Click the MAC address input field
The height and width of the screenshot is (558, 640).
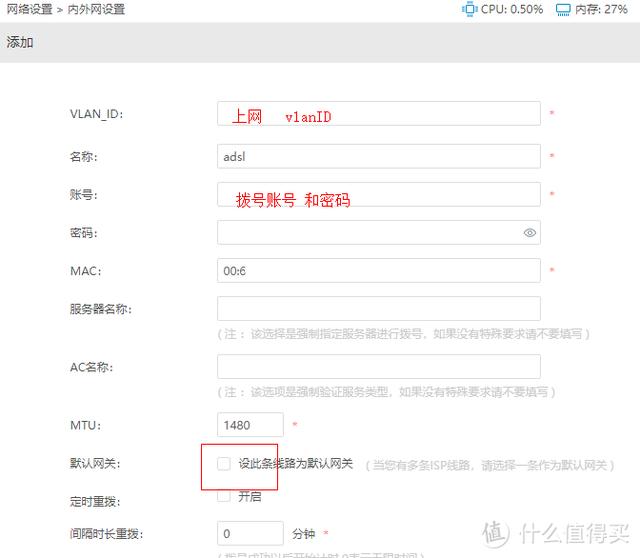pos(379,271)
